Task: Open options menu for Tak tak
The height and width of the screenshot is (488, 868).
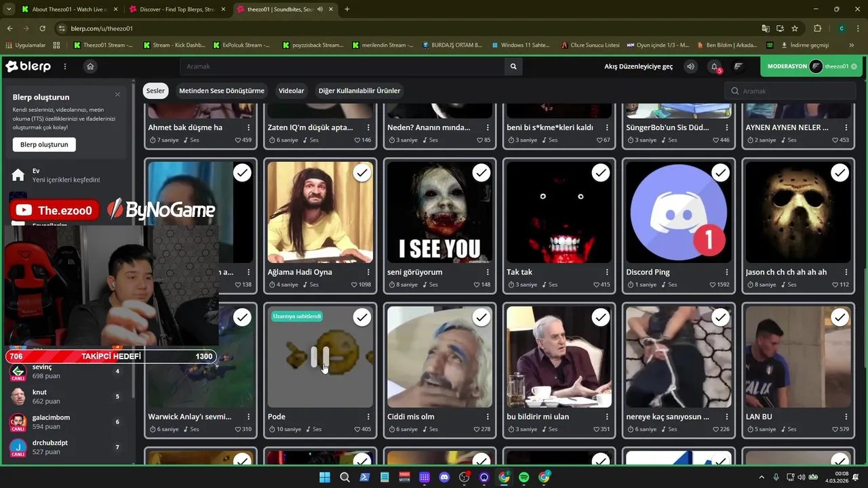Action: 607,272
